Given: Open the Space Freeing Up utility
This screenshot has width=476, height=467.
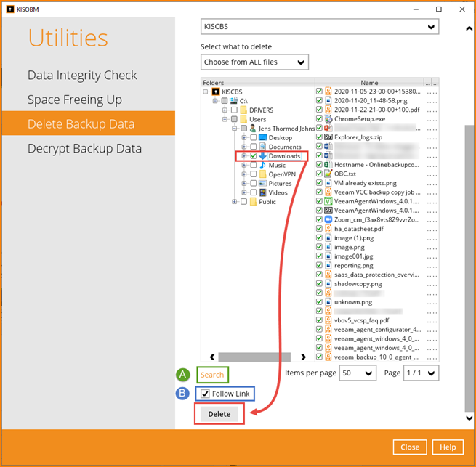Looking at the screenshot, I should pos(75,100).
